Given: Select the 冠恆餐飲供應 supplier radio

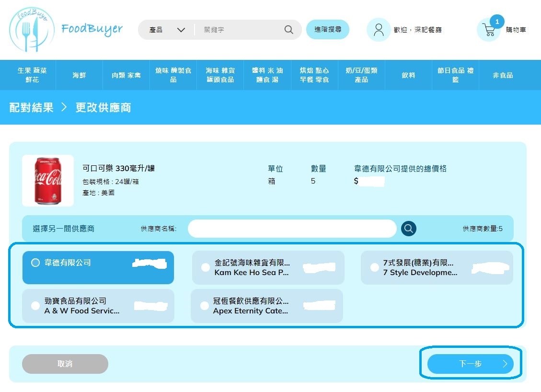Looking at the screenshot, I should pyautogui.click(x=204, y=306).
